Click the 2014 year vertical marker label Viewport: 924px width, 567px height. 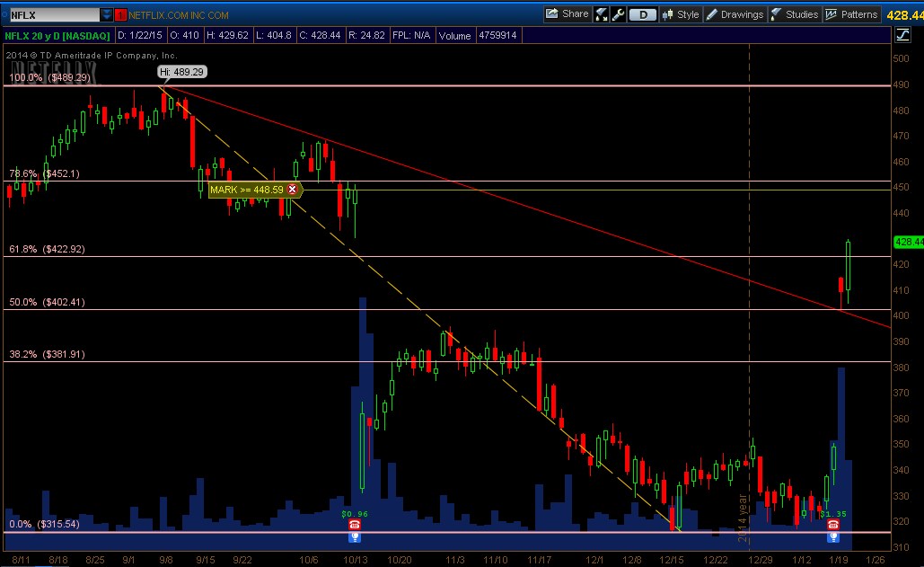[x=743, y=518]
